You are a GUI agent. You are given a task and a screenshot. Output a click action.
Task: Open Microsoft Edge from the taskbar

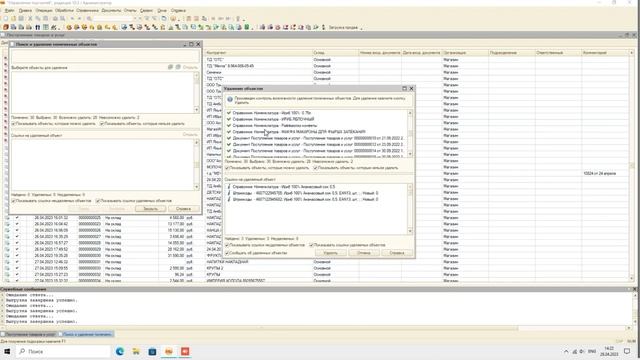coord(120,351)
